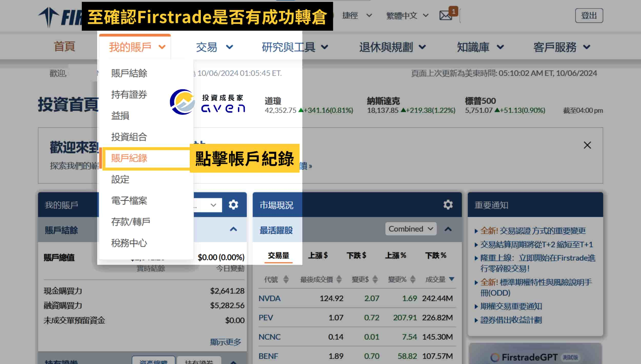
Task: Expand the 知識庫 navigation menu
Action: pyautogui.click(x=480, y=47)
